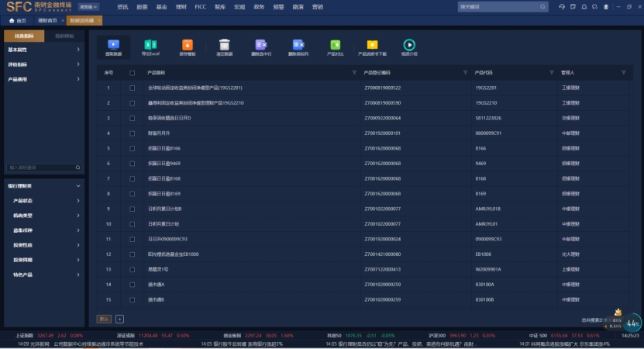Filter the 产品简称 column with funnel icon
Viewport: 644px width, 349px height.
354,73
